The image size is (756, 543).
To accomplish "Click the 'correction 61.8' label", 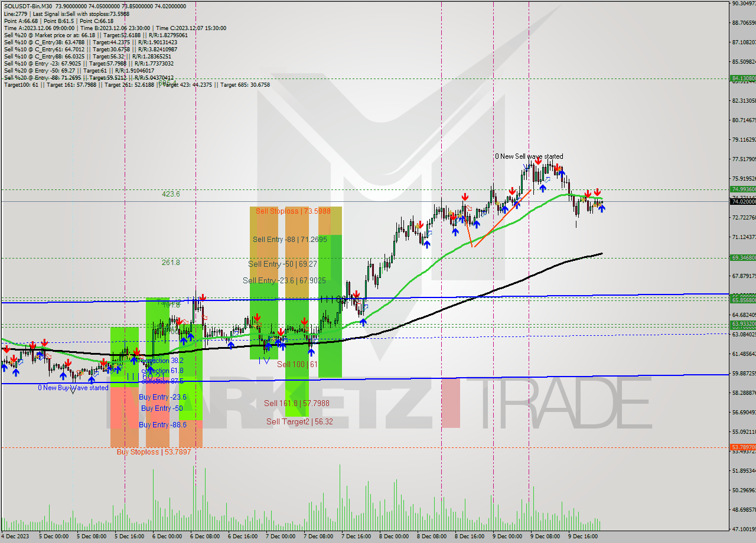I will (163, 371).
